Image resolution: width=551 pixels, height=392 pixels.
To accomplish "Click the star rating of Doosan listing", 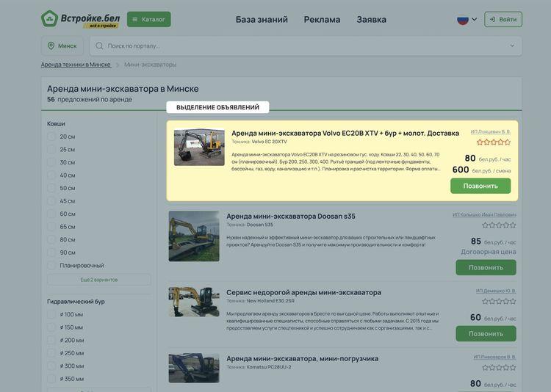I will pos(499,225).
